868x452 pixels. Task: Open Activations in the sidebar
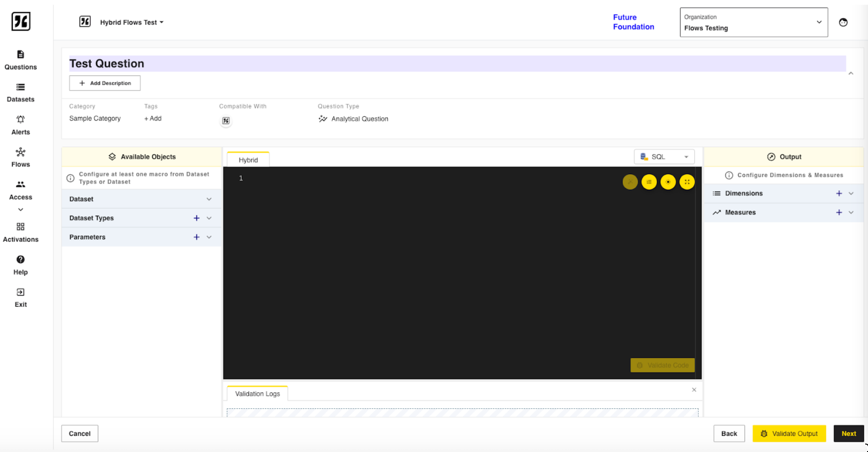[21, 233]
